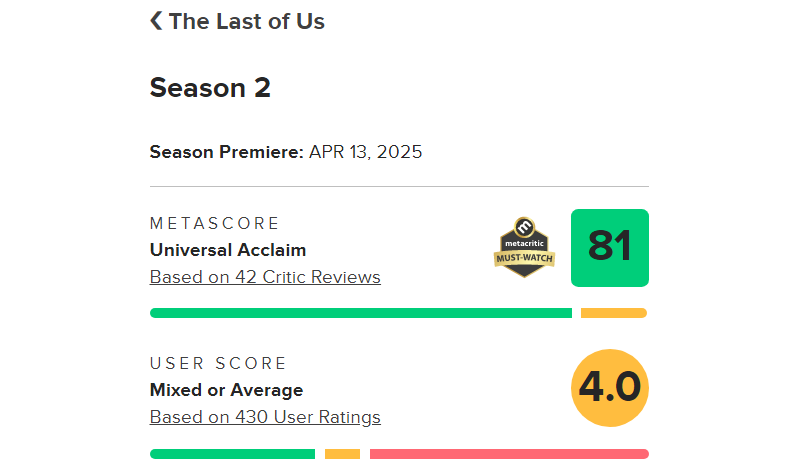Screen dimensions: 800x471
Task: Open the Based on 430 User Ratings link
Action: click(265, 417)
